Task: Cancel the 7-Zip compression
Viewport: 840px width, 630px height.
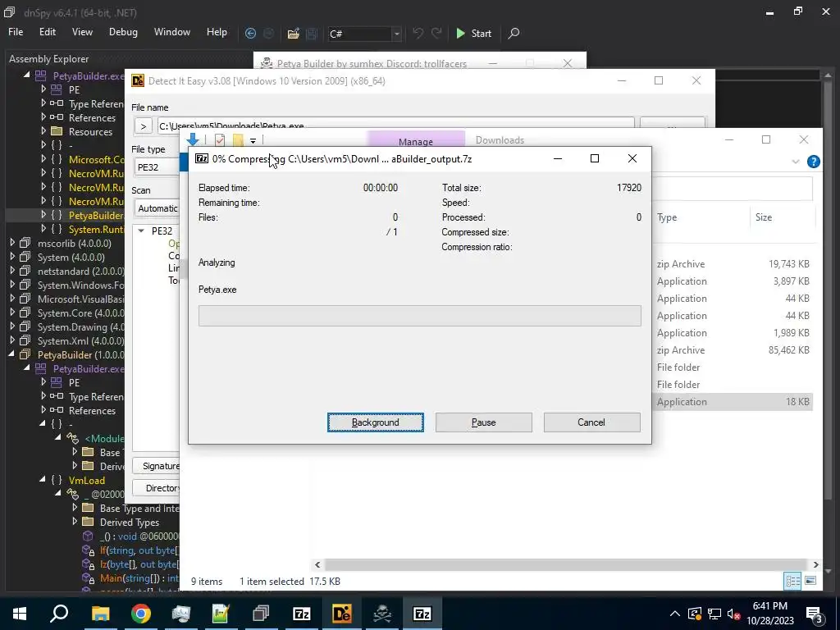Action: pyautogui.click(x=592, y=422)
